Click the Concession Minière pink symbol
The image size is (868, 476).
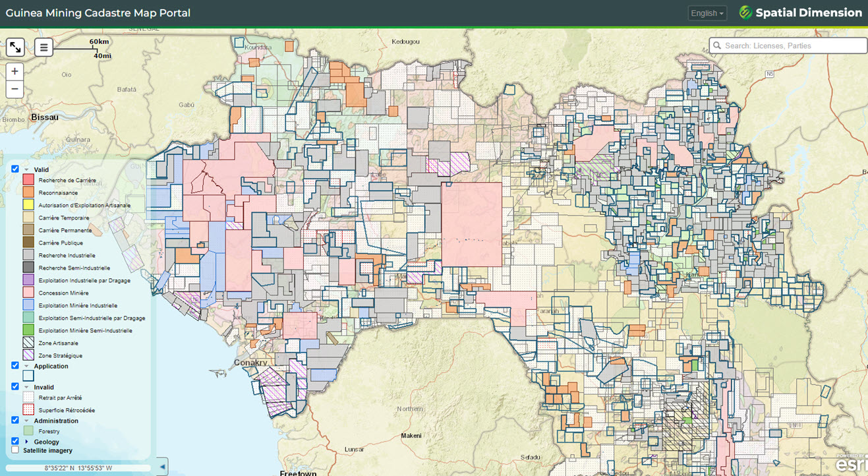click(28, 293)
